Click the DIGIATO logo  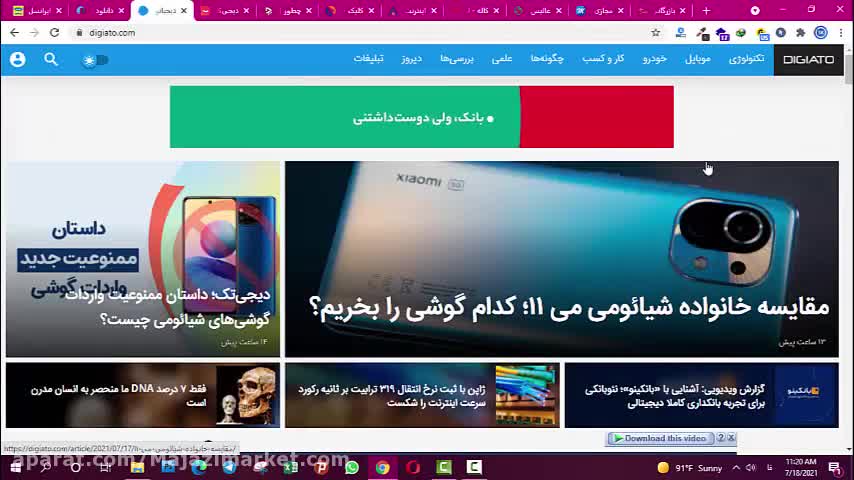pyautogui.click(x=808, y=60)
